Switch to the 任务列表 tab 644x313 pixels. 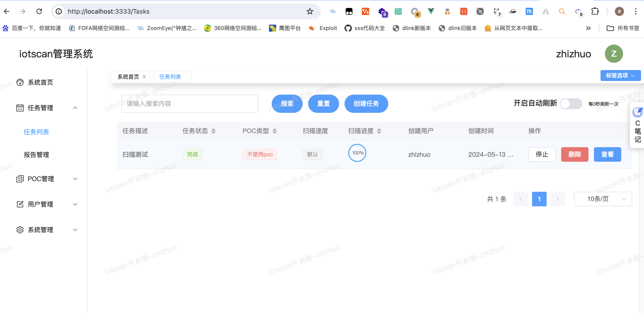tap(170, 77)
